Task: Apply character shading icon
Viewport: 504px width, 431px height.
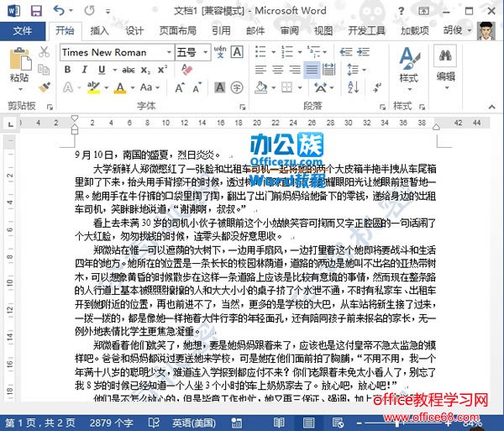Action: coord(220,87)
